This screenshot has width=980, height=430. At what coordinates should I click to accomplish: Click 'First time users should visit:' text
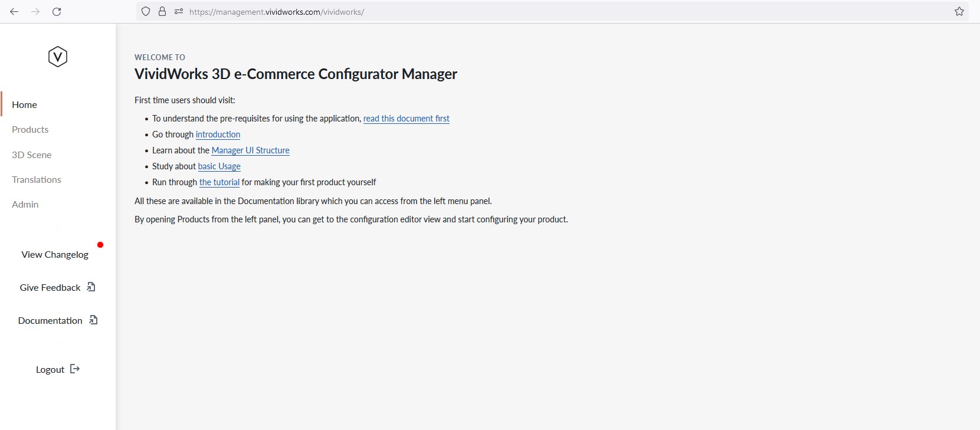[185, 100]
